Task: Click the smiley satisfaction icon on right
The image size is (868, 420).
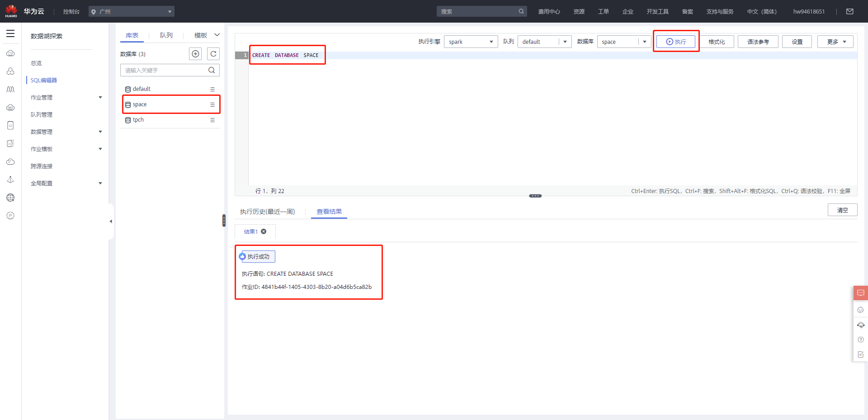Action: point(861,310)
